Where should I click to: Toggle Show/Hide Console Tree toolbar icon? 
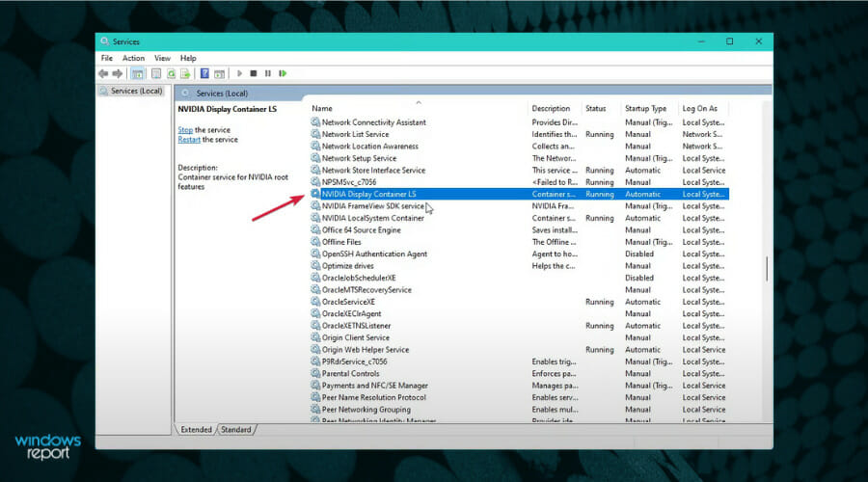(x=137, y=73)
